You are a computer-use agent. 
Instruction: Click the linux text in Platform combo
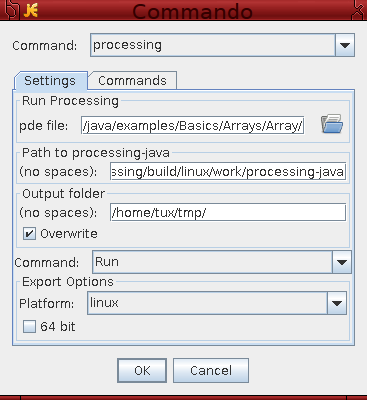pyautogui.click(x=104, y=303)
